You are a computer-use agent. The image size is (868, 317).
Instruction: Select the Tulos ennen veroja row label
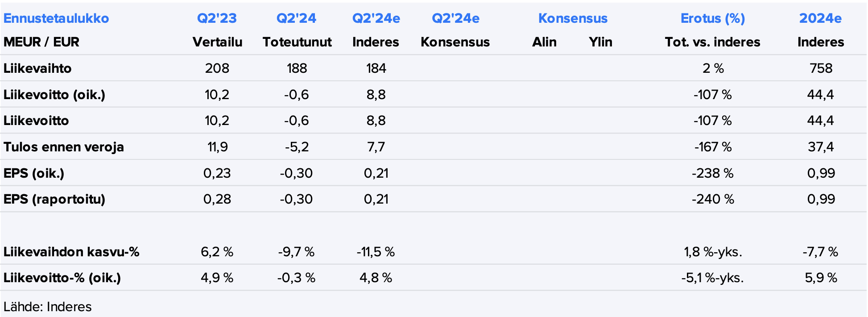(64, 147)
